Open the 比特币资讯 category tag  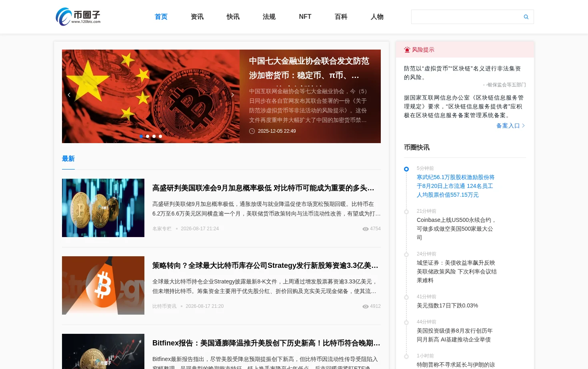tap(164, 306)
